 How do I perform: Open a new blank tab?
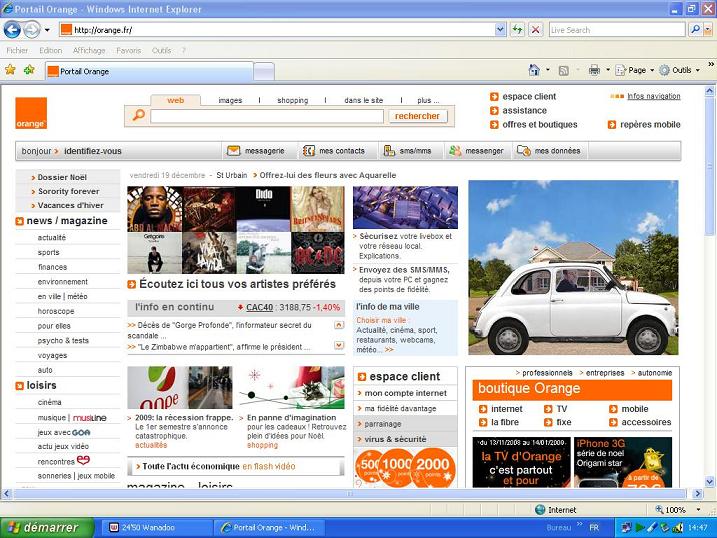point(264,72)
